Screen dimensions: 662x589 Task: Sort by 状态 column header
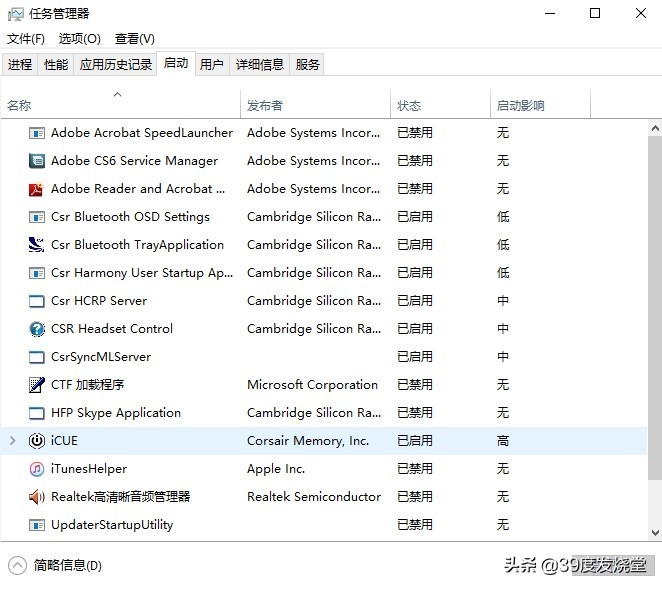pos(440,104)
